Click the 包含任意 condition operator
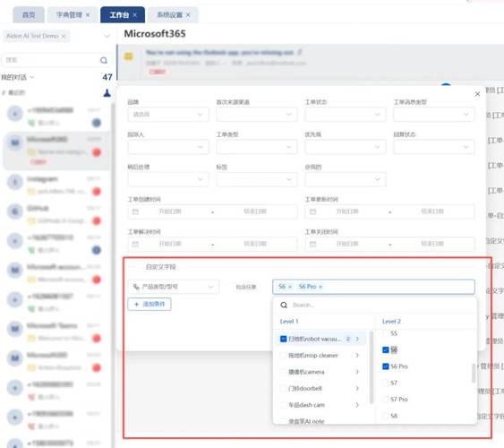This screenshot has width=504, height=448. click(246, 287)
